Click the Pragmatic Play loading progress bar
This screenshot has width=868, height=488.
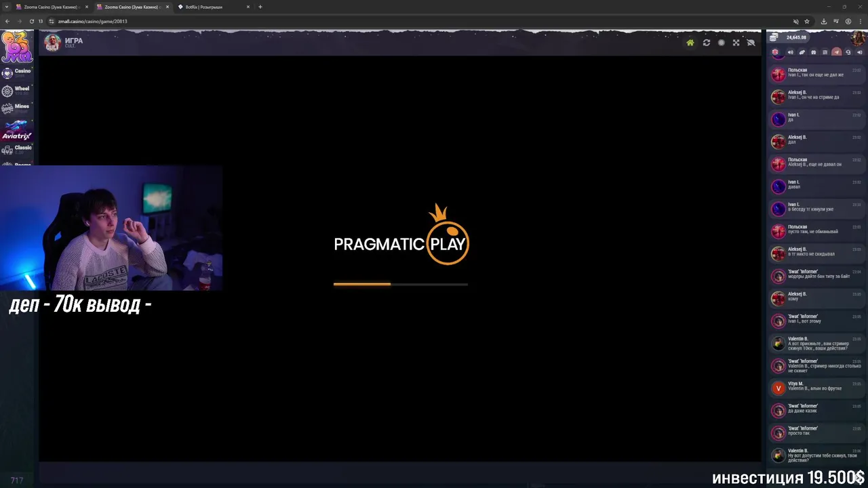click(x=401, y=284)
